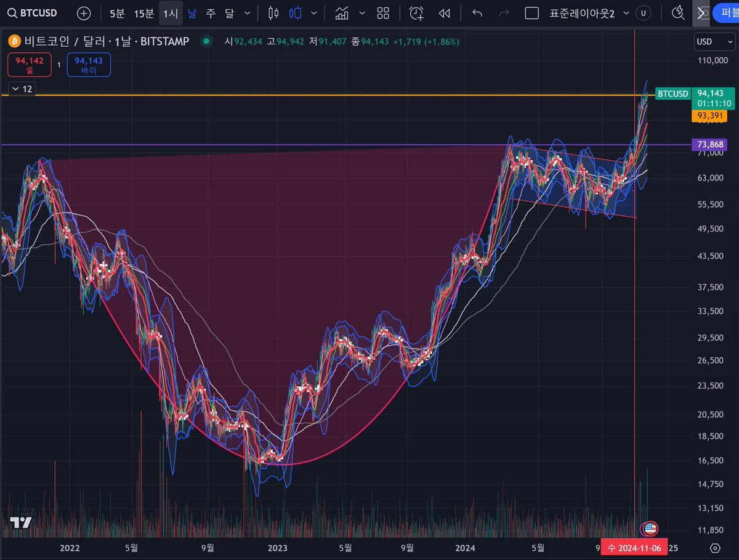Click the orange Bitcoin logo icon
This screenshot has width=739, height=560.
tap(15, 42)
